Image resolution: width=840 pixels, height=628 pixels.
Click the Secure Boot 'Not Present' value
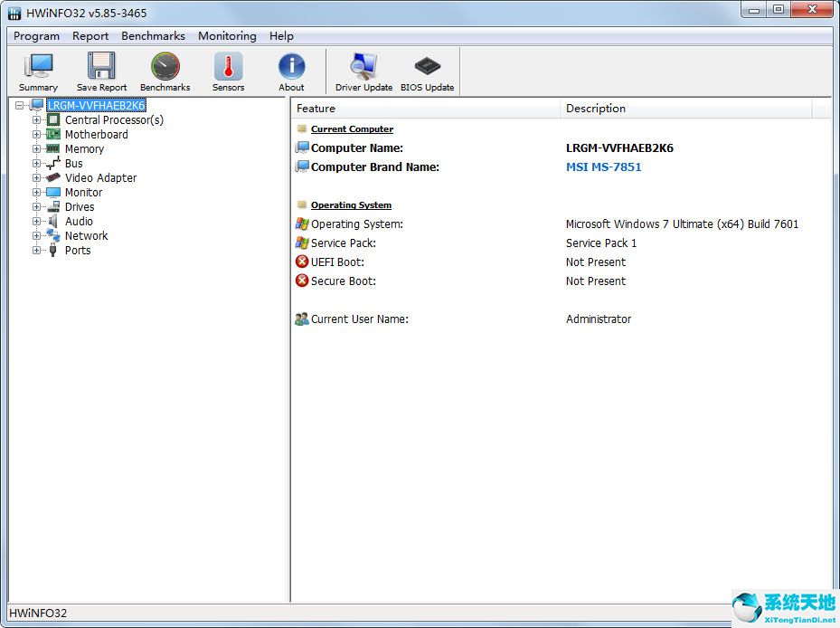coord(596,281)
